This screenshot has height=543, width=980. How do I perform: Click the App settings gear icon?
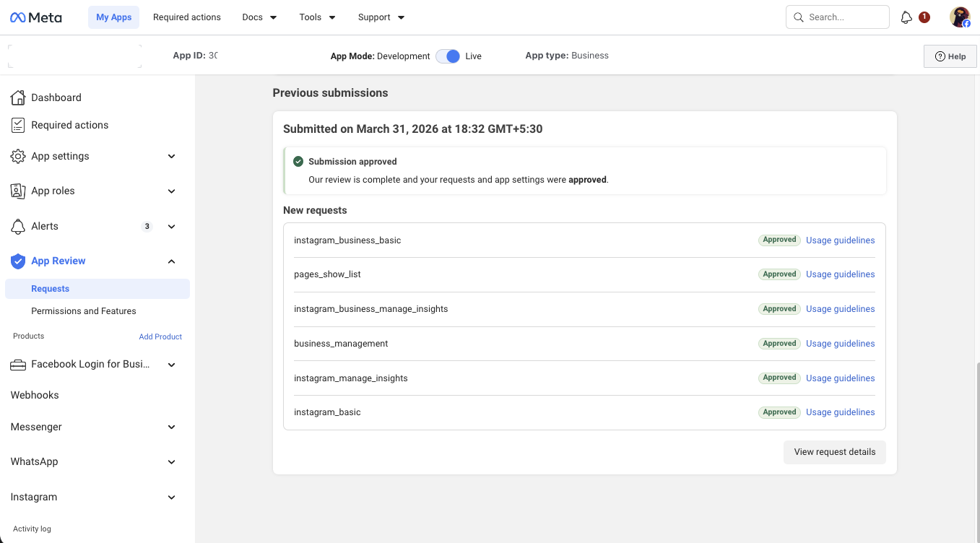tap(18, 156)
